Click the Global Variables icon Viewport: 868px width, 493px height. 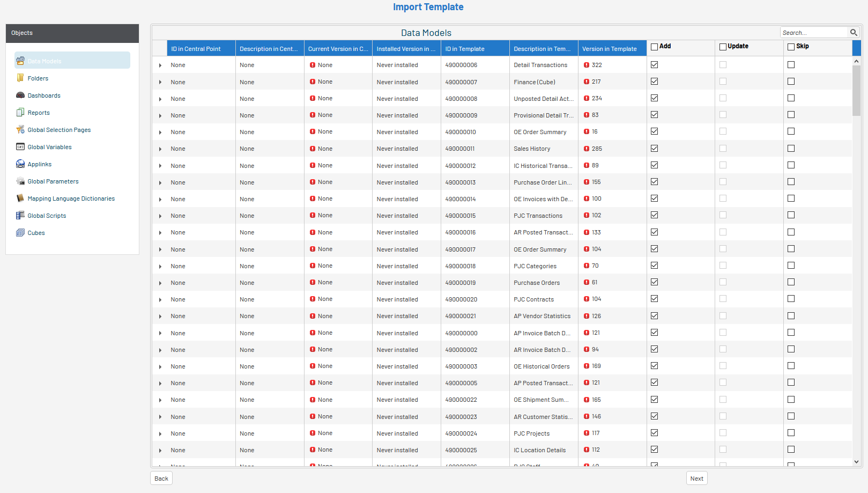click(x=20, y=147)
